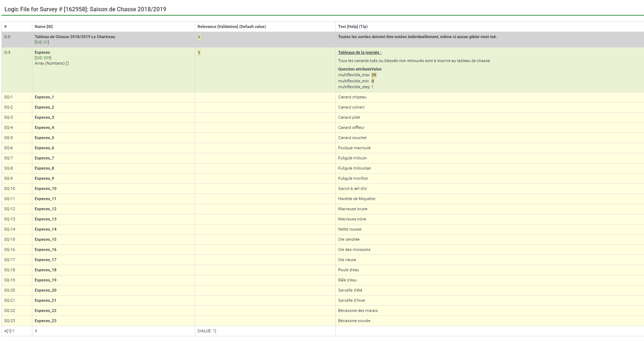The width and height of the screenshot is (644, 341).
Task: Click the [VALUE: 1] answer value
Action: [x=206, y=331]
